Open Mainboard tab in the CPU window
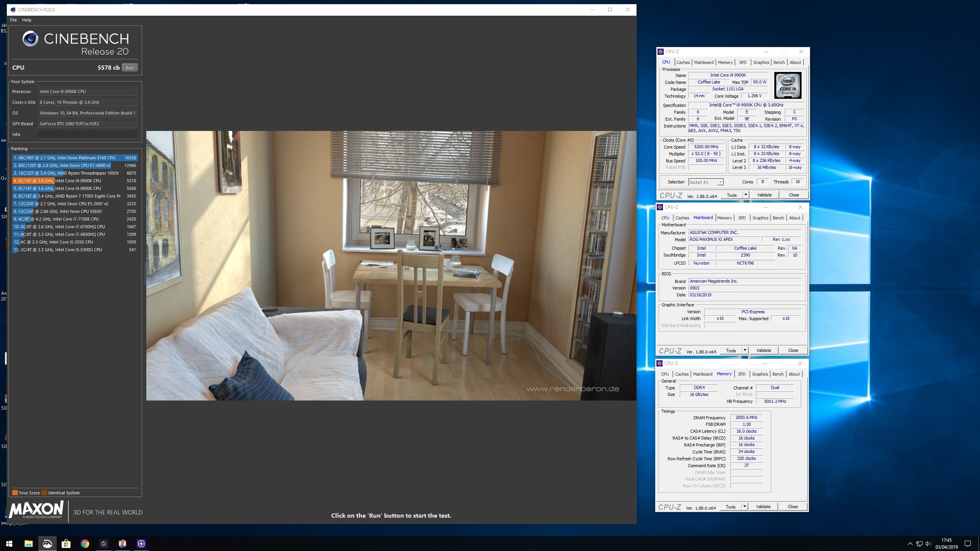This screenshot has height=551, width=980. (704, 62)
